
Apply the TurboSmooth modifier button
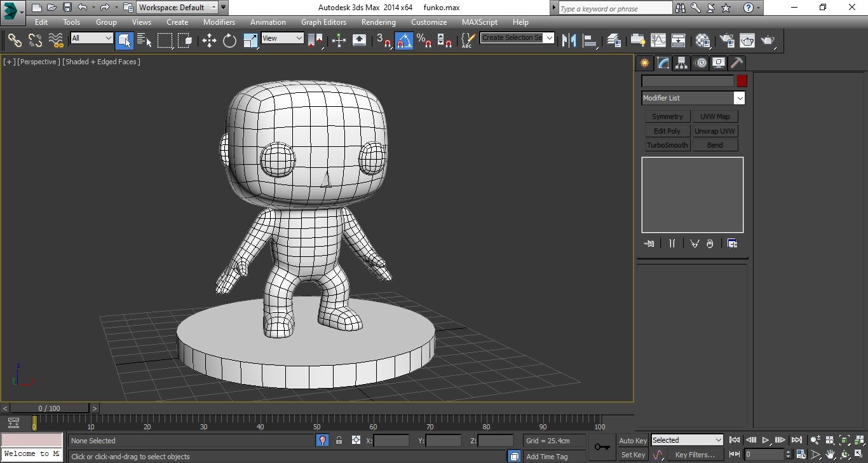(667, 144)
